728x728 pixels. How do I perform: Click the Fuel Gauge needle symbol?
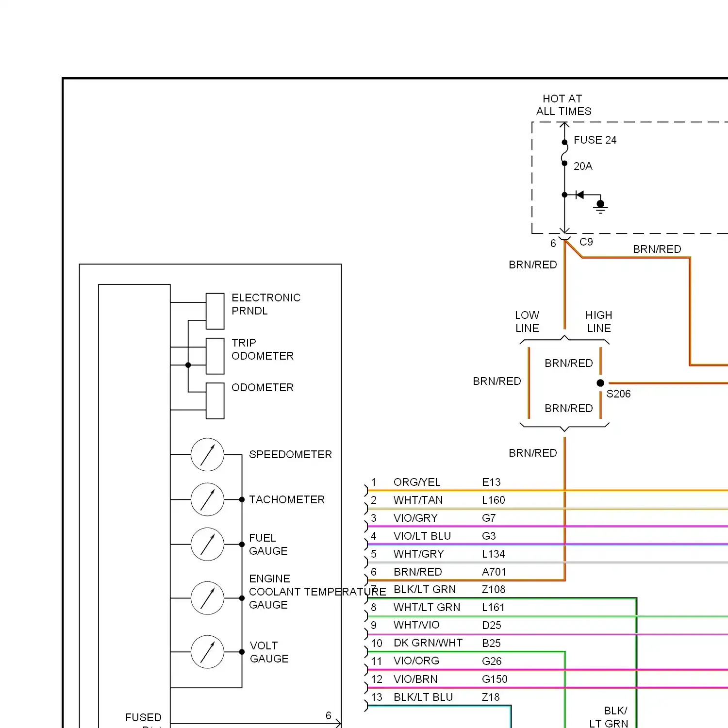tap(207, 545)
